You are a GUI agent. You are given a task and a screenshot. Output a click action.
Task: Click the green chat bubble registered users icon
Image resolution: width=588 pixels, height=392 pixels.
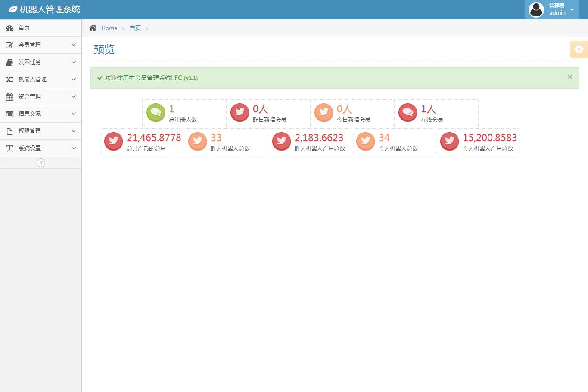(156, 113)
